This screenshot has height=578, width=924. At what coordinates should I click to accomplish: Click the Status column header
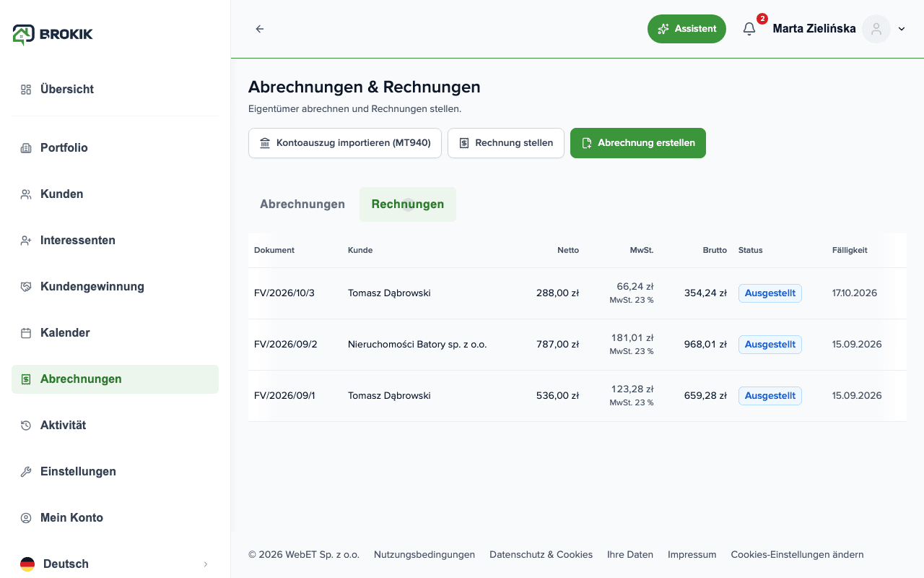[751, 251]
